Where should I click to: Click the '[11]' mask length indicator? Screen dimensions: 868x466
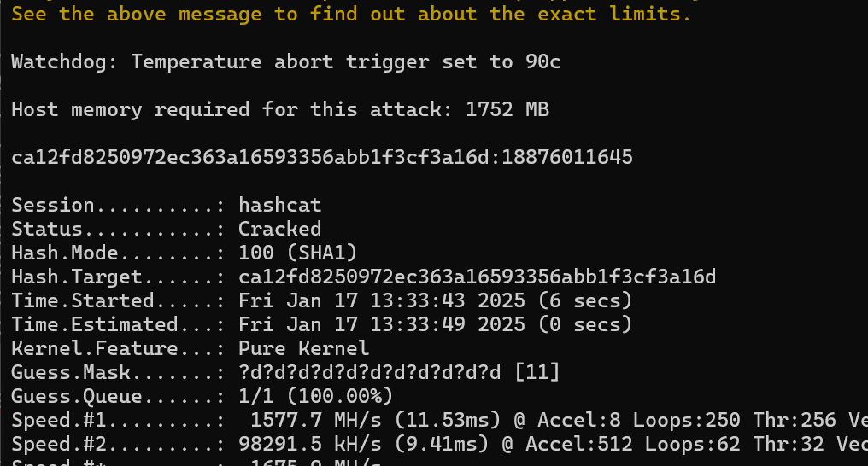537,372
